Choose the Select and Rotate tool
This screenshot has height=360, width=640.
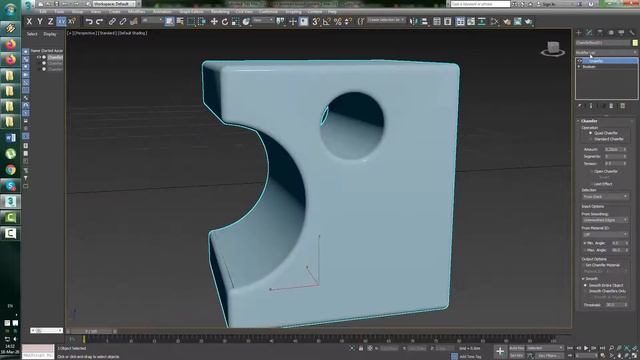[224, 22]
